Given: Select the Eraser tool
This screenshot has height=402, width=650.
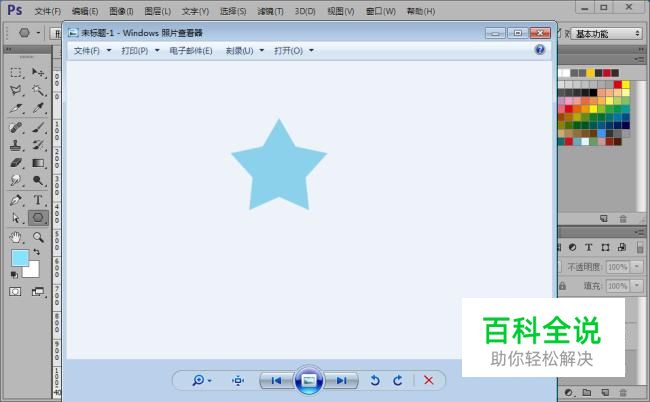Looking at the screenshot, I should tap(16, 163).
